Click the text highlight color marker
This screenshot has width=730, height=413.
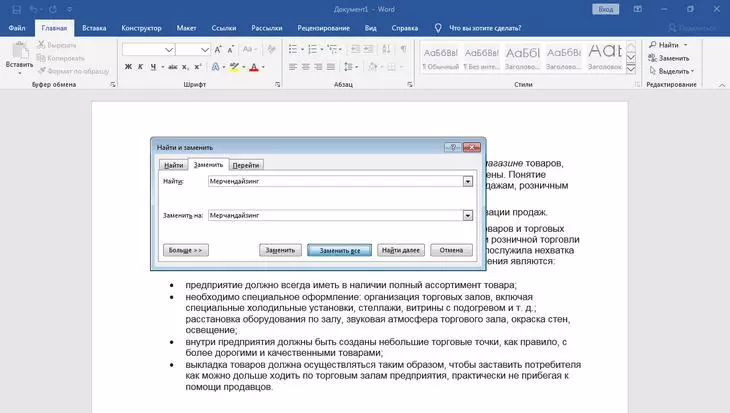coord(234,67)
